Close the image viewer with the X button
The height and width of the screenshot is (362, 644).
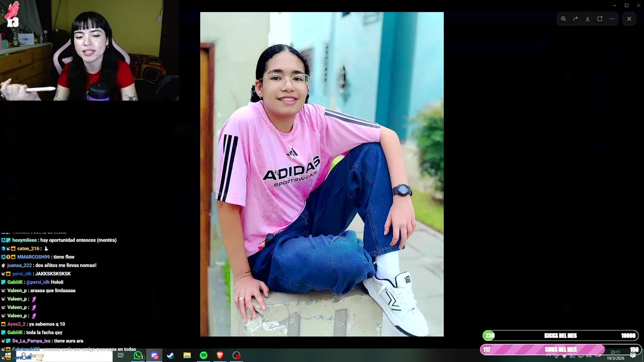(629, 19)
